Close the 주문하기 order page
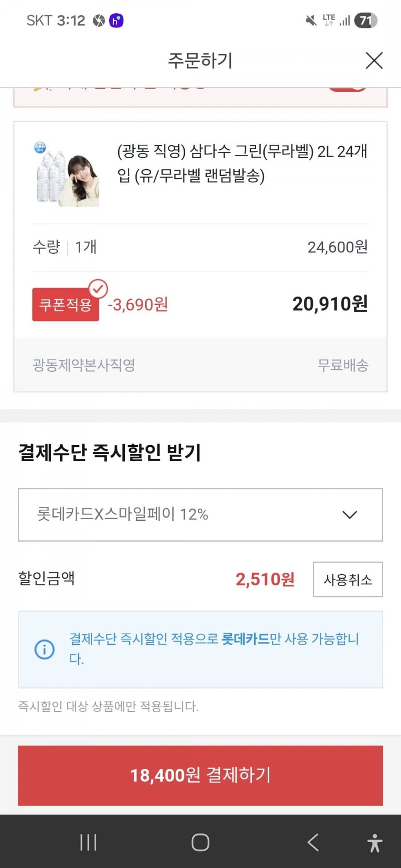401x868 pixels. [374, 61]
